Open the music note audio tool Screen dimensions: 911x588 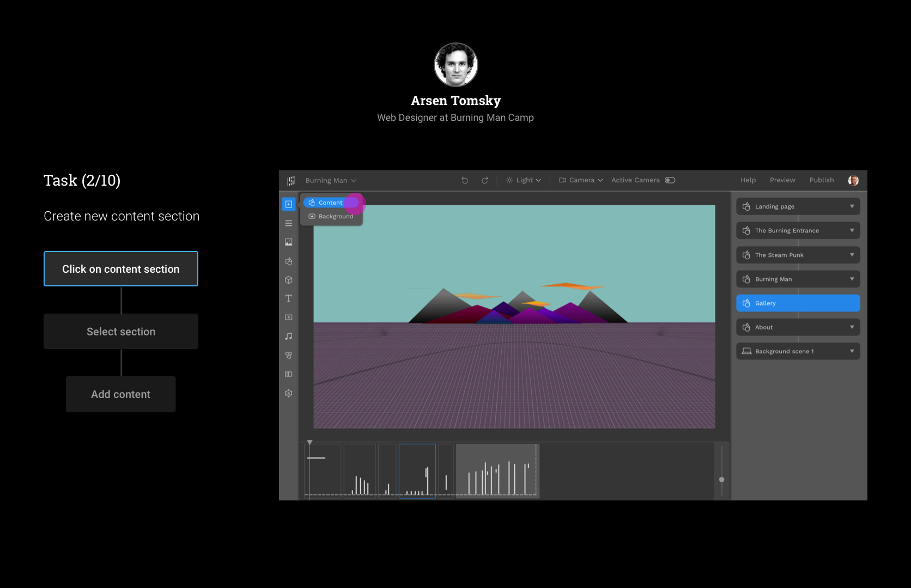[x=289, y=336]
